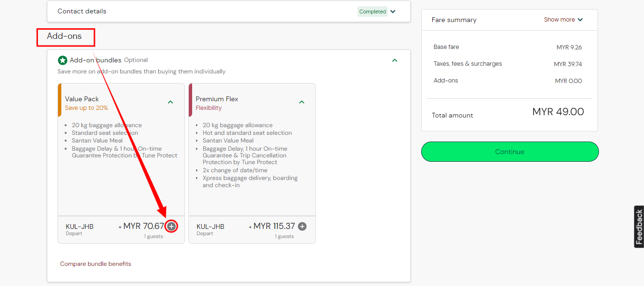644x286 pixels.
Task: Click the Completed status badge
Action: [x=372, y=12]
